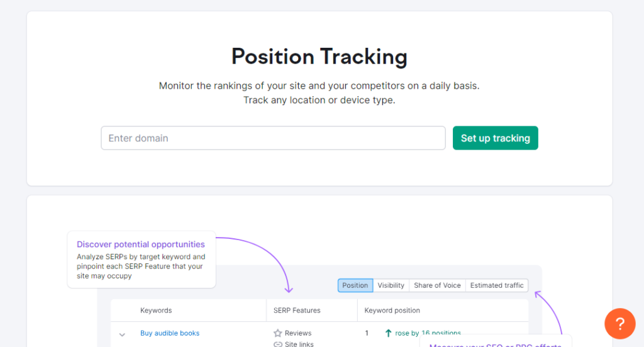
Task: Click the Keywords column header
Action: coord(156,311)
